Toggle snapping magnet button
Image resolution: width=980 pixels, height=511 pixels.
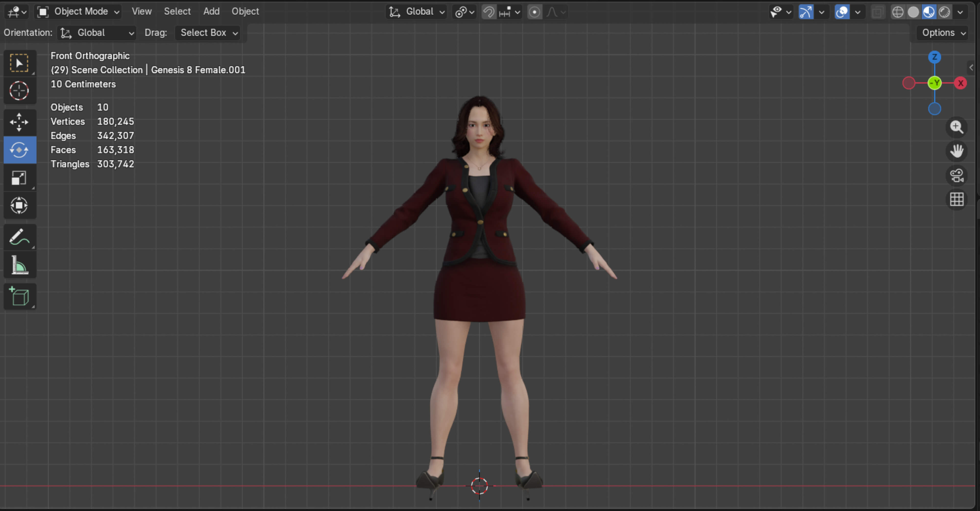(488, 12)
